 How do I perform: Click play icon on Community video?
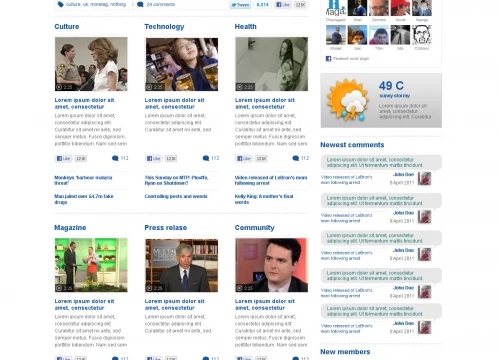[239, 288]
